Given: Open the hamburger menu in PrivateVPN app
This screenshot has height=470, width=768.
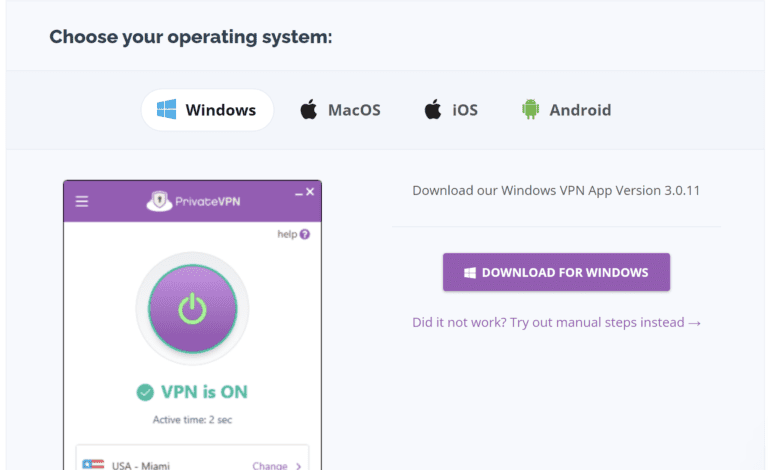Looking at the screenshot, I should [82, 201].
